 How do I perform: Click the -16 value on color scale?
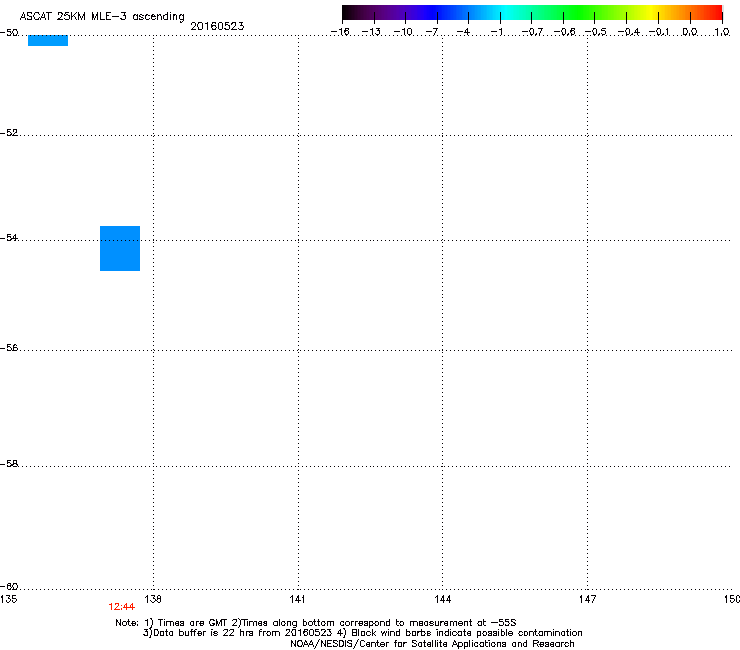click(x=340, y=32)
